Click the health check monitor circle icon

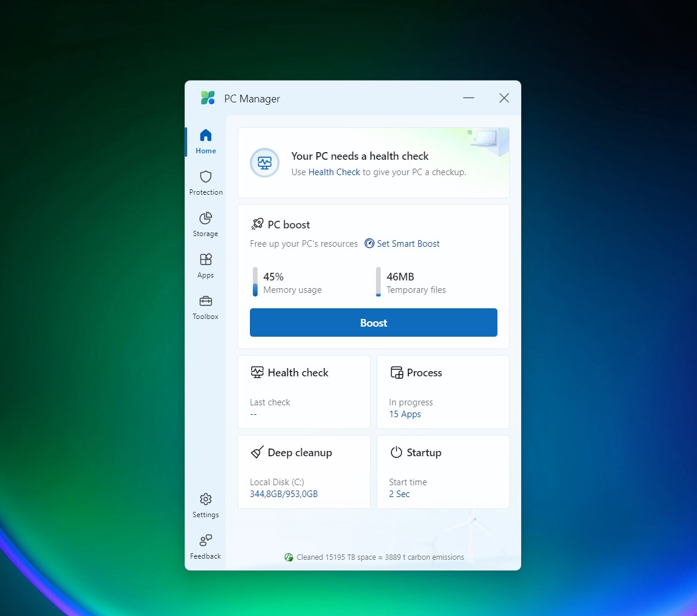click(x=265, y=163)
